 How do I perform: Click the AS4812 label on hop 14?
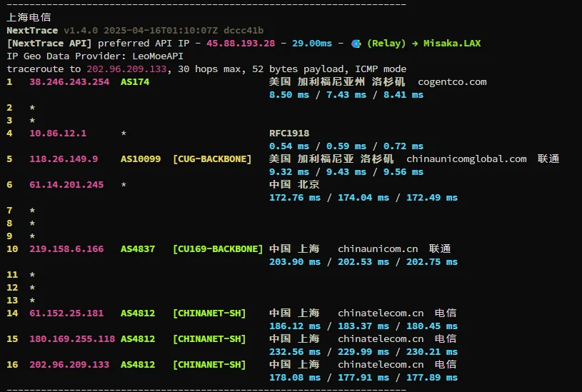[138, 313]
